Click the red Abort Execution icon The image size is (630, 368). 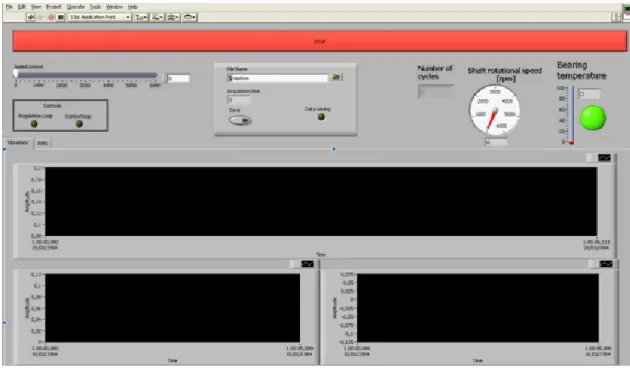pos(51,17)
